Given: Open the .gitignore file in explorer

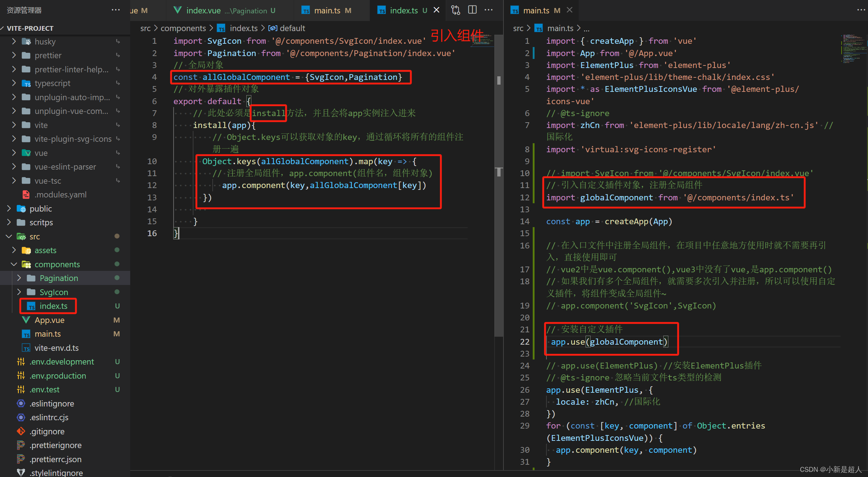Looking at the screenshot, I should [47, 431].
